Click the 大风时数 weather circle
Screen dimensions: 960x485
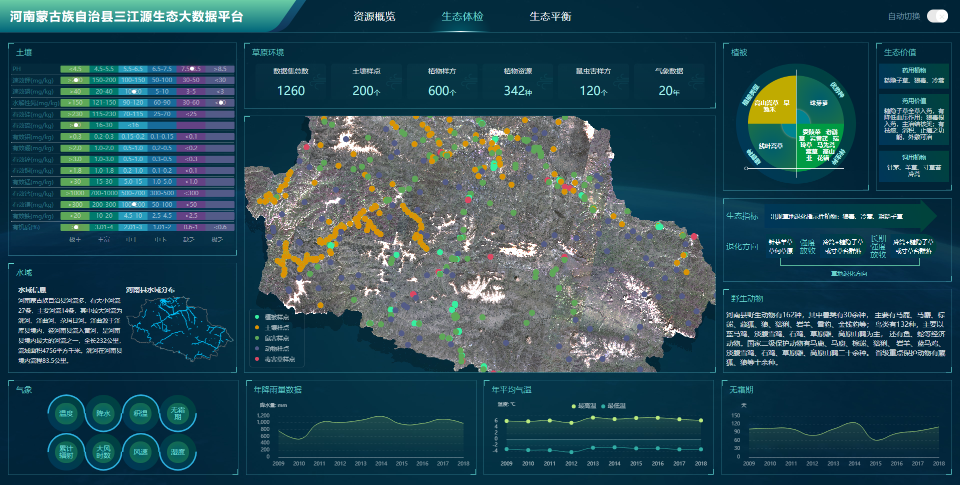click(x=103, y=451)
